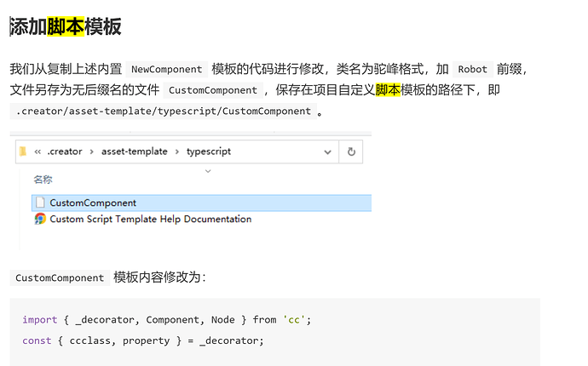Sort by the 名称 column header
The image size is (588, 366).
[43, 180]
